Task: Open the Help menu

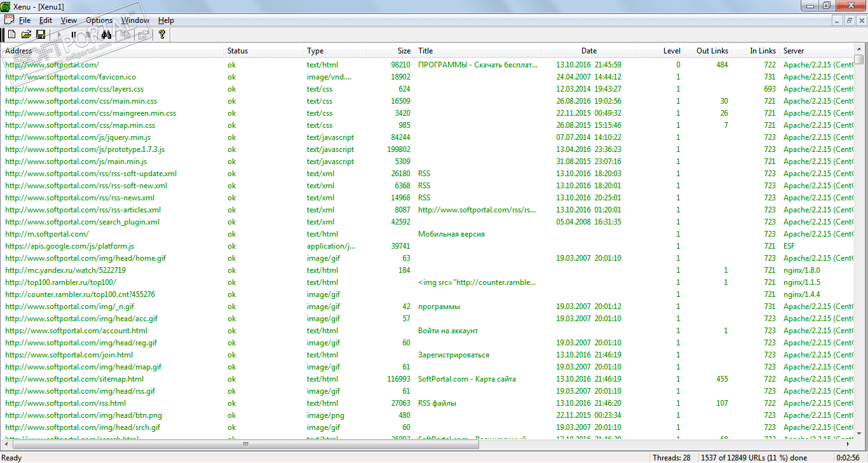Action: click(x=166, y=20)
